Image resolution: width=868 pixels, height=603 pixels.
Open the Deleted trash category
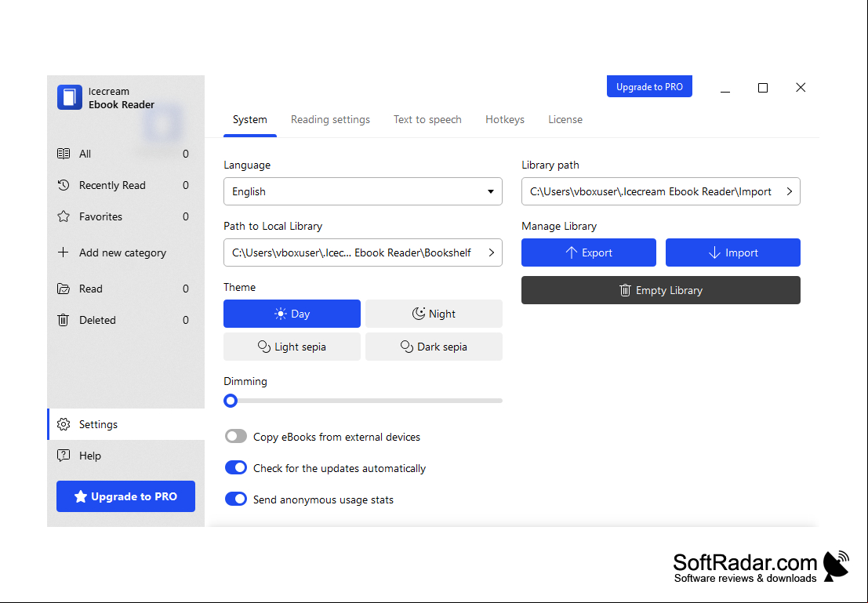click(x=125, y=320)
